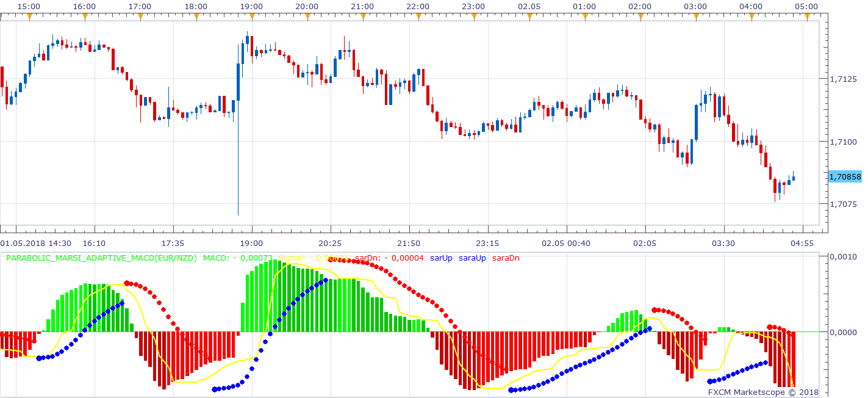Viewport: 868px width, 398px height.
Task: Click the yellow Signal value label
Action: click(314, 258)
